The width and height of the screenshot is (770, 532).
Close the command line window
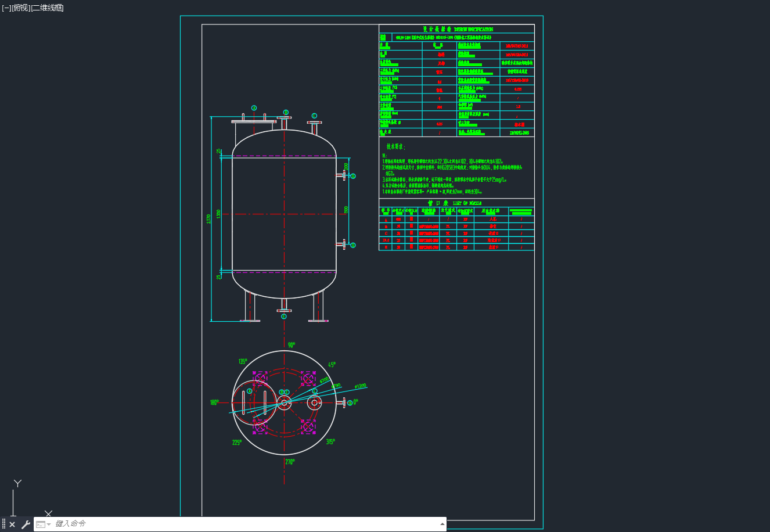(x=12, y=524)
